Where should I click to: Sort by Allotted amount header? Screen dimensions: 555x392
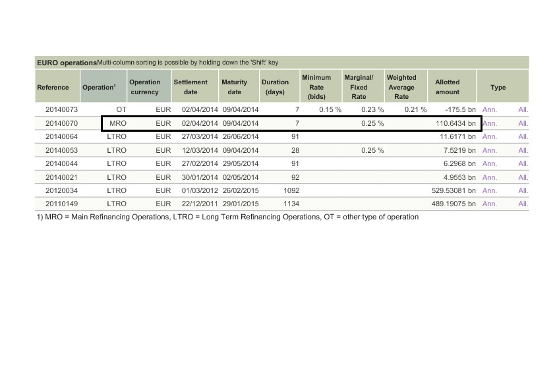tap(452, 86)
